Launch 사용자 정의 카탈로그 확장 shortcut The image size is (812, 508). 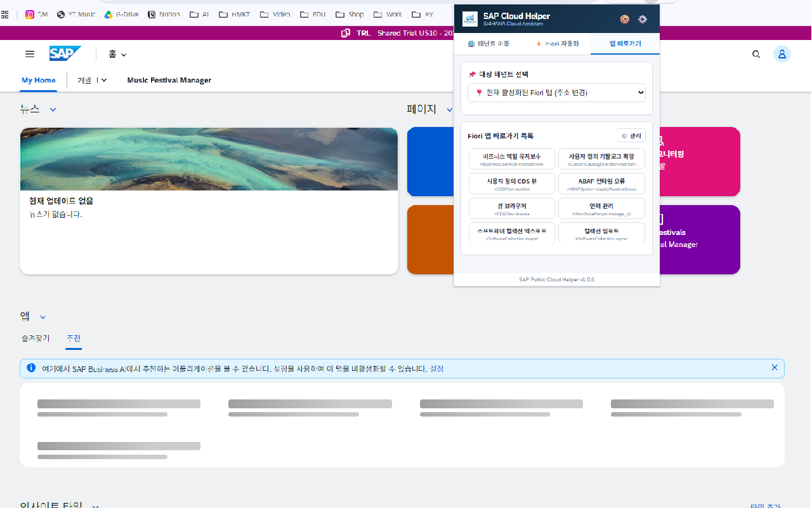coord(601,159)
